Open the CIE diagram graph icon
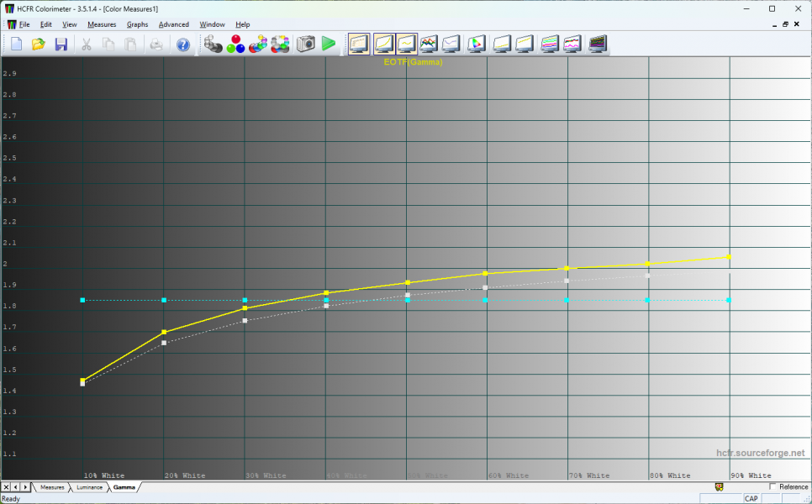Screen dimensions: 812x504 [477, 44]
